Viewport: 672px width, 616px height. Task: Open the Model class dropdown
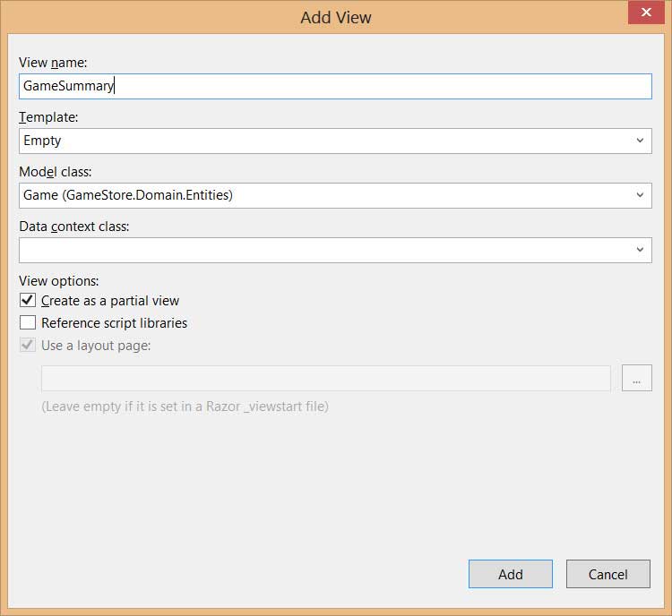[335, 195]
